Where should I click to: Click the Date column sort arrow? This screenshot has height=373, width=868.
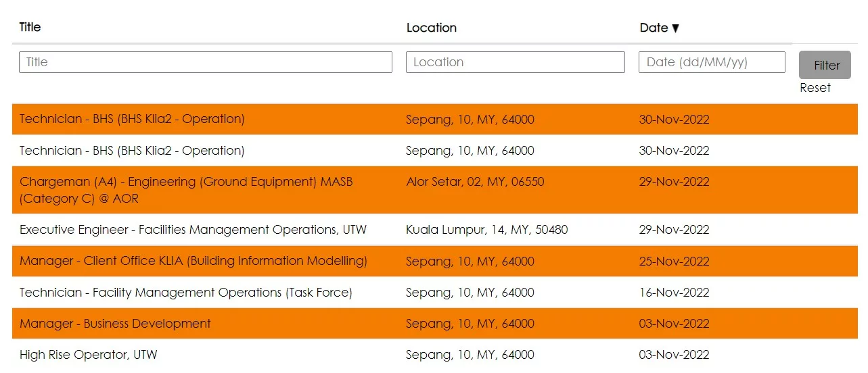pyautogui.click(x=675, y=28)
